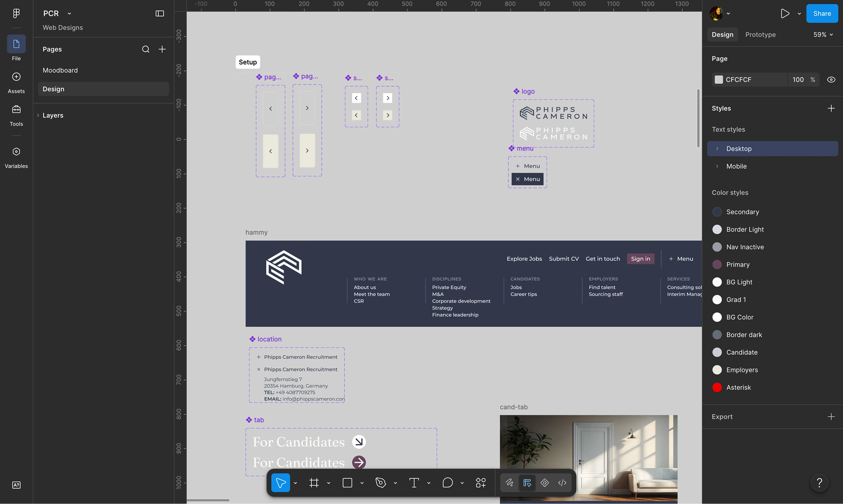Switch to the Design tab
Image resolution: width=843 pixels, height=504 pixels.
tap(722, 35)
